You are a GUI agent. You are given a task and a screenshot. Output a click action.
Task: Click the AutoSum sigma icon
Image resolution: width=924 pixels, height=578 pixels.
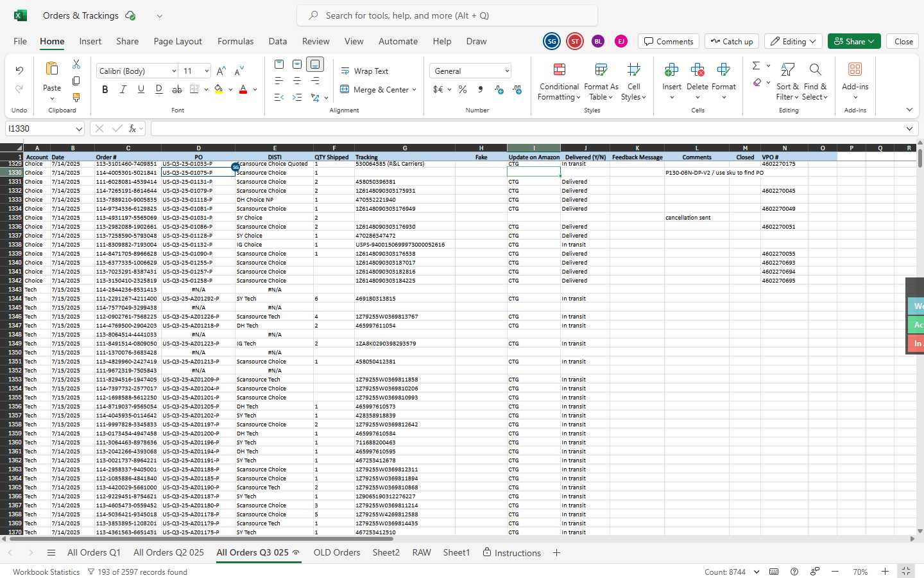point(756,66)
